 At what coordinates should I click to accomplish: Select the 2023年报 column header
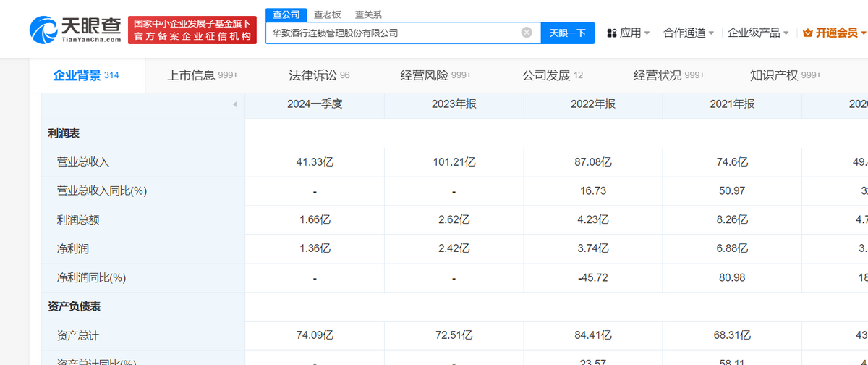point(454,104)
